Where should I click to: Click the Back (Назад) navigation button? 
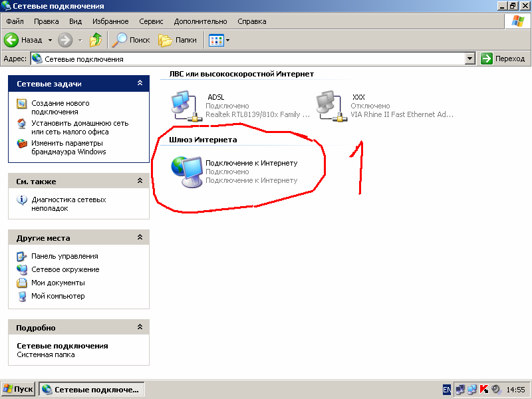(x=24, y=40)
